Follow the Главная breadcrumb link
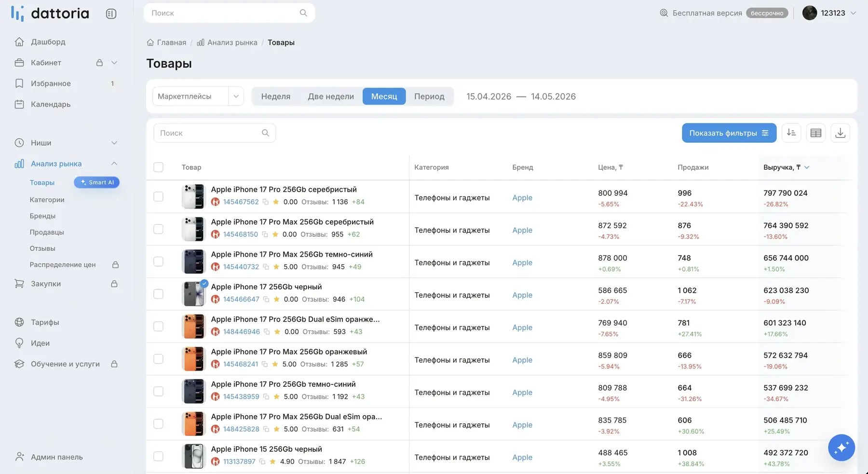This screenshot has width=868, height=474. (x=171, y=42)
